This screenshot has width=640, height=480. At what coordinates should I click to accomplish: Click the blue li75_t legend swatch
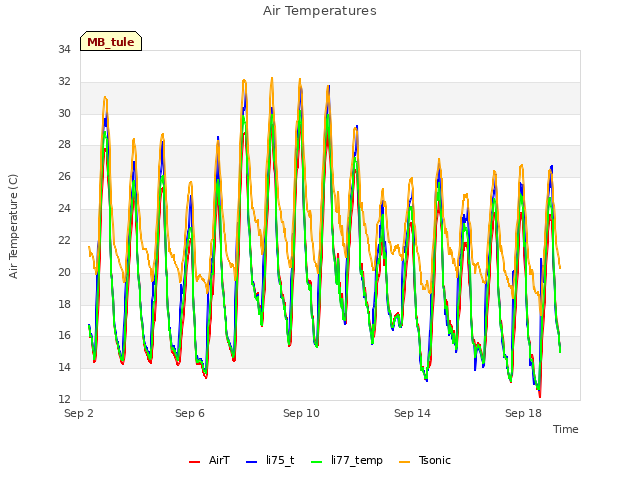(x=252, y=462)
